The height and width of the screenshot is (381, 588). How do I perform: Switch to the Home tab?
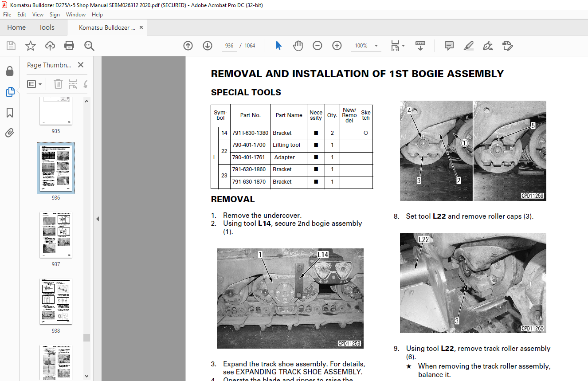tap(16, 27)
